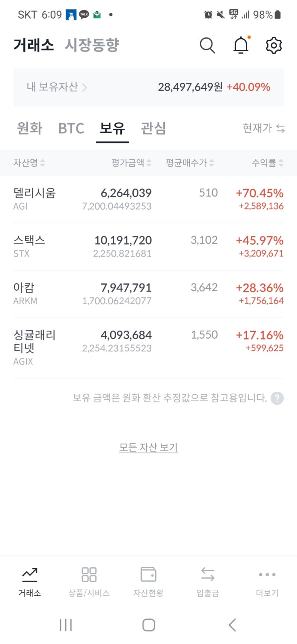Open 시장동향 at the top
The image size is (297, 644).
click(92, 45)
